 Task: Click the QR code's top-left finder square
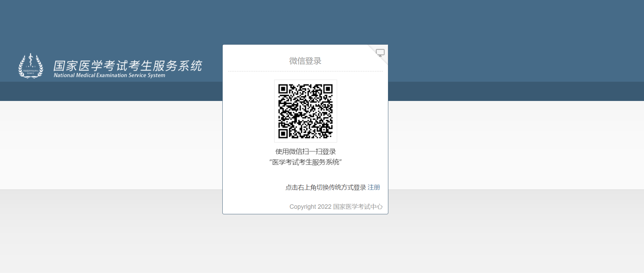click(x=283, y=89)
